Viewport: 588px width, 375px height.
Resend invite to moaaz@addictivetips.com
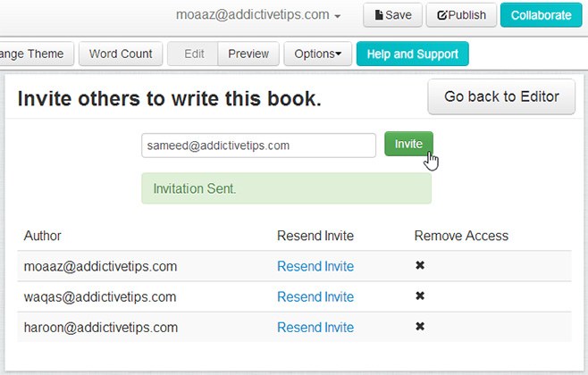coord(315,266)
